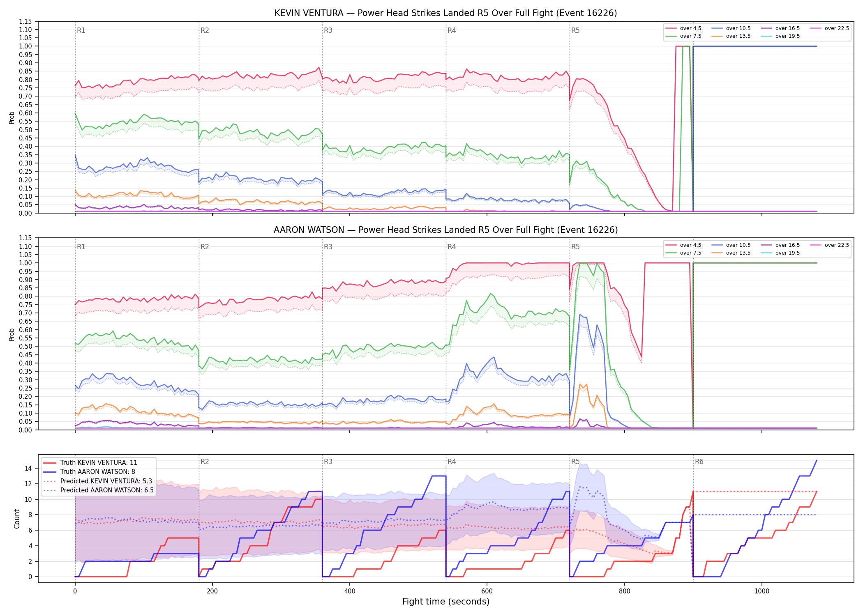Click y-axis tick '1.15' on Kevin Ventura chart

(x=25, y=21)
